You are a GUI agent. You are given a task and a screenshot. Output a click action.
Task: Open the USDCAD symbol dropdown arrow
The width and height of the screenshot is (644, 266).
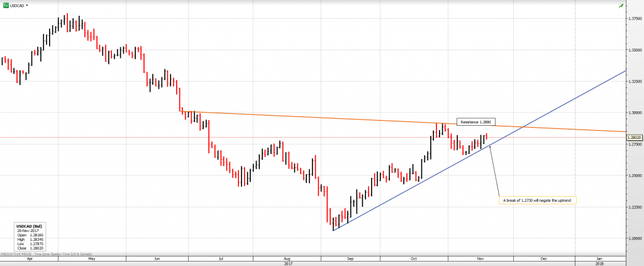point(27,5)
